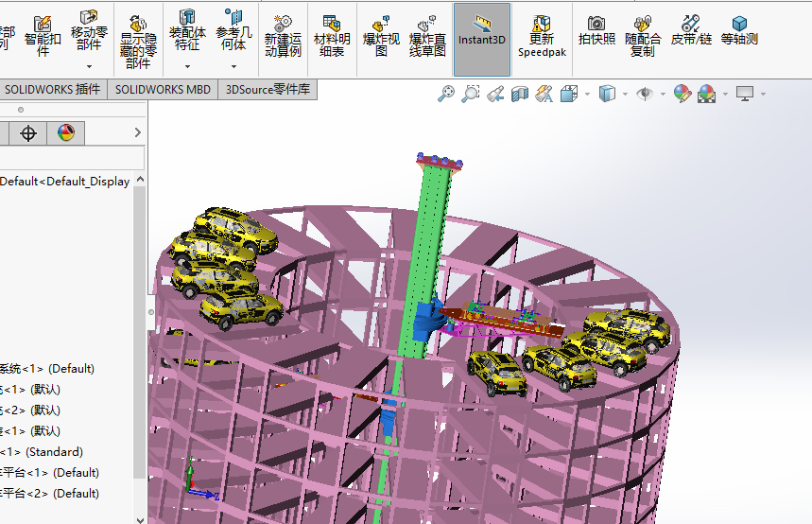Click Apply Scene icon
This screenshot has height=524, width=812.
(x=707, y=94)
